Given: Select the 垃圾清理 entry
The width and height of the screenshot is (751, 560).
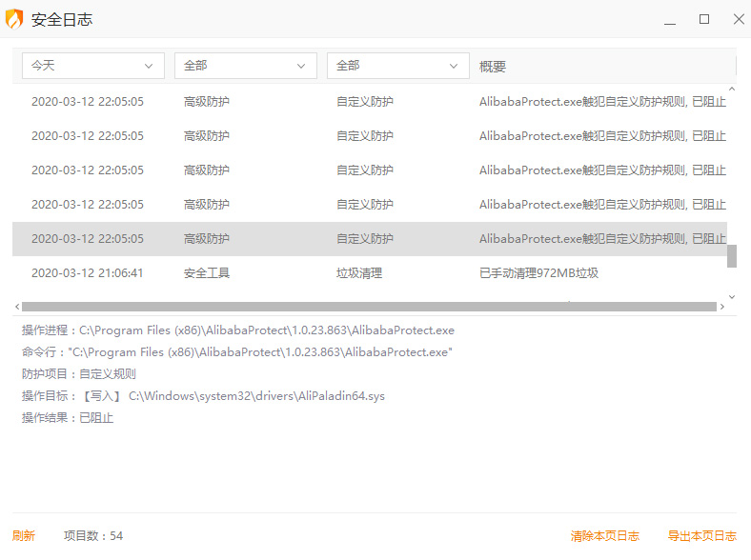Looking at the screenshot, I should (x=359, y=272).
